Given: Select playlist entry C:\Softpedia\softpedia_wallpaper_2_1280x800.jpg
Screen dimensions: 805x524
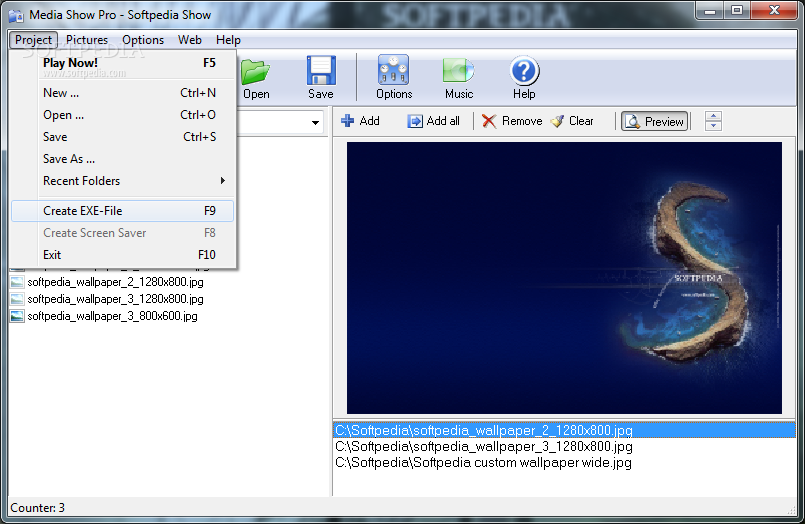Looking at the screenshot, I should pos(564,430).
